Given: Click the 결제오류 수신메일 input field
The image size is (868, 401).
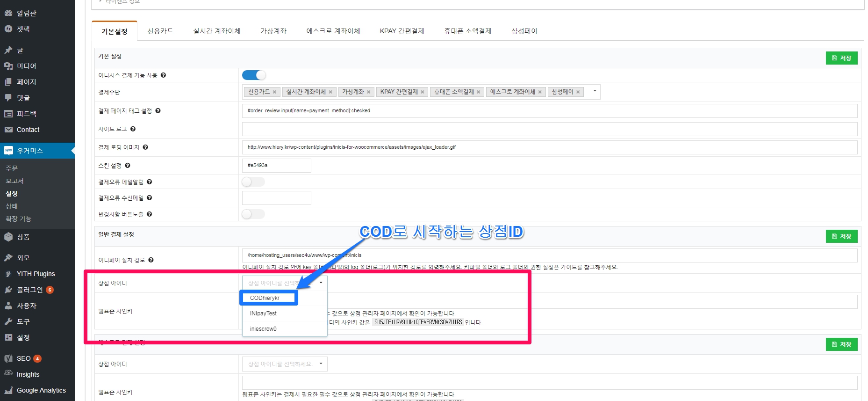Looking at the screenshot, I should pos(276,198).
